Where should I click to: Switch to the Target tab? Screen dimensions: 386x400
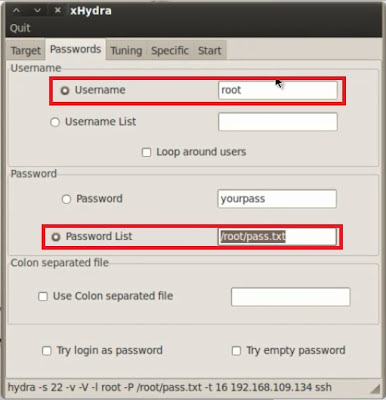[x=26, y=51]
